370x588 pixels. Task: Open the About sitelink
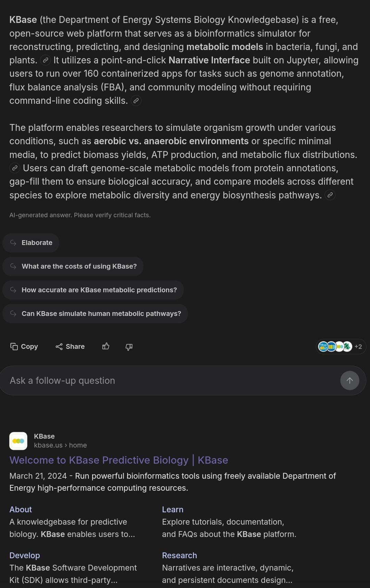coord(21,510)
